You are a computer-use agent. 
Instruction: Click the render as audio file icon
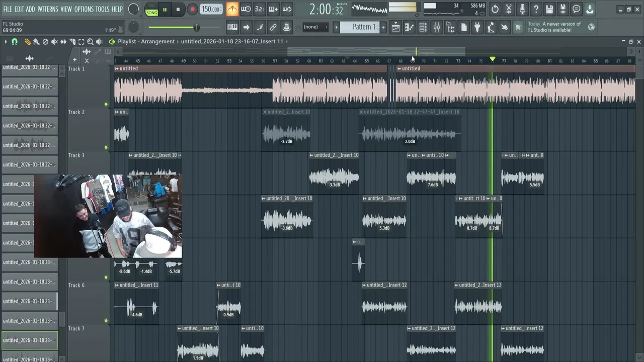pos(563,9)
